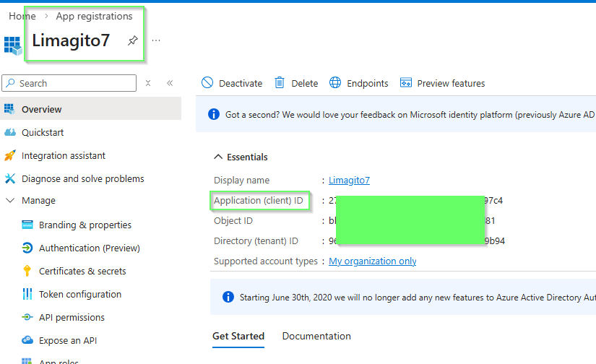The height and width of the screenshot is (364, 596).
Task: Pin the Limagito7 app to favorites
Action: click(133, 40)
